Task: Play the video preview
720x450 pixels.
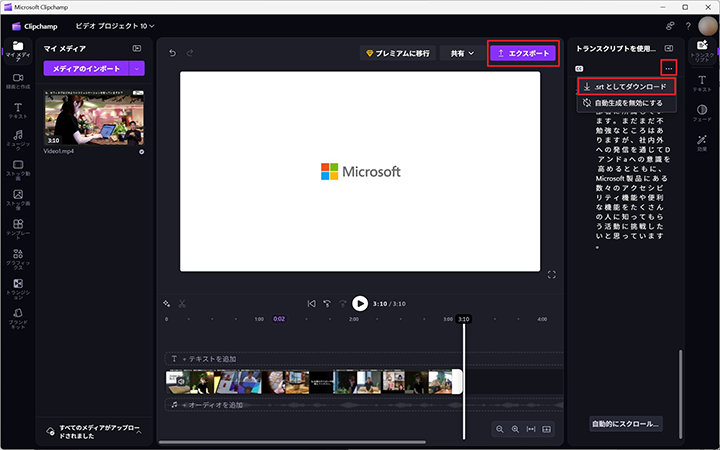Action: tap(360, 304)
